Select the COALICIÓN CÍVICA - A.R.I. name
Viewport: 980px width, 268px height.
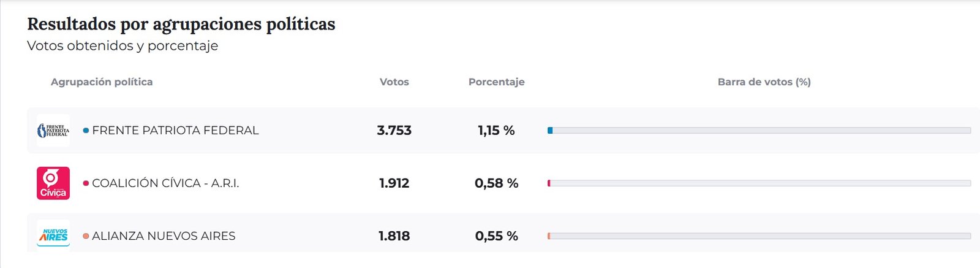coord(165,183)
